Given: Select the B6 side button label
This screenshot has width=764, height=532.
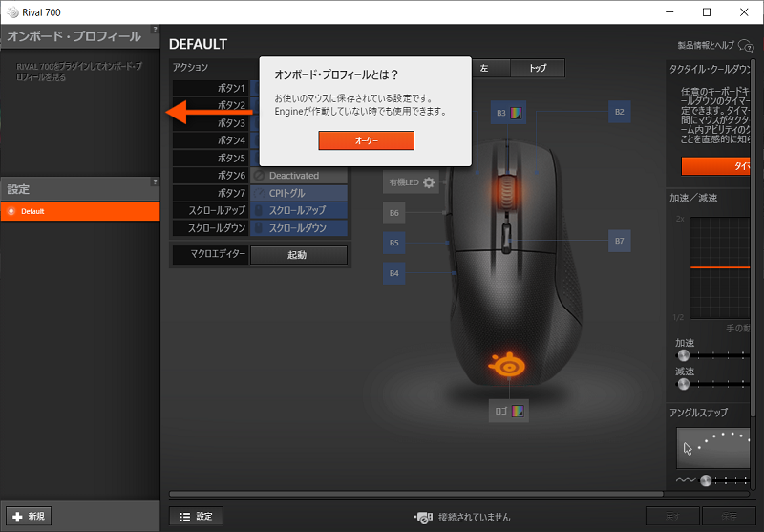Looking at the screenshot, I should (x=393, y=213).
